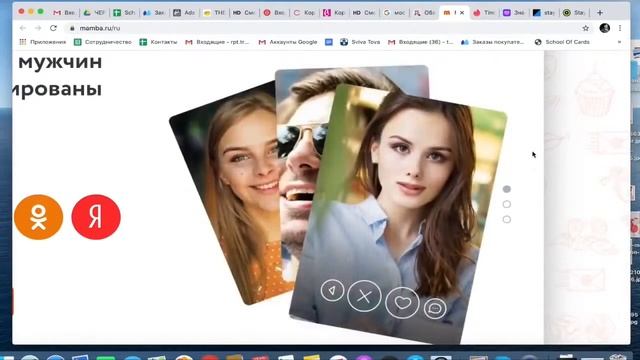The image size is (640, 360).
Task: Tap the rewind triangle button on the card
Action: point(332,291)
